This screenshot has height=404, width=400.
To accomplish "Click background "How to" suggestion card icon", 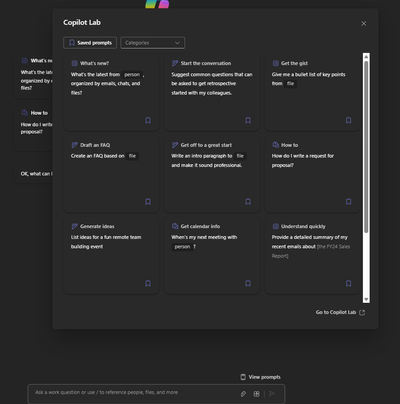I will [x=24, y=113].
